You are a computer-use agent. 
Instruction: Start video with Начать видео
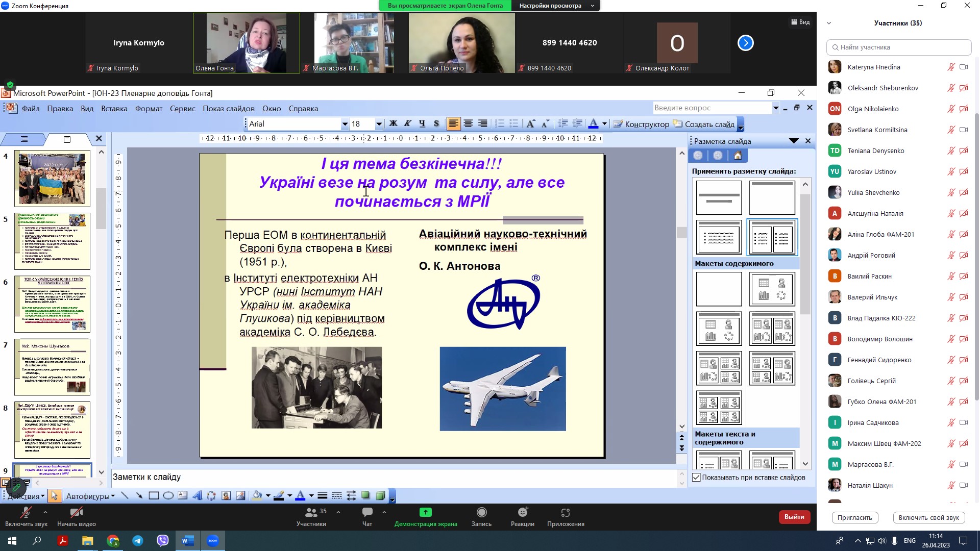(77, 516)
